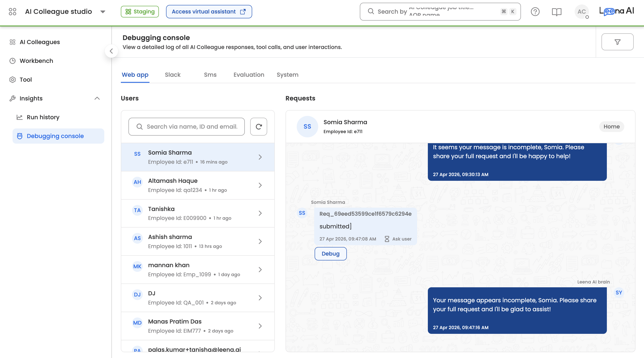Switch to the Evaluation tab
The height and width of the screenshot is (358, 644).
coord(249,75)
